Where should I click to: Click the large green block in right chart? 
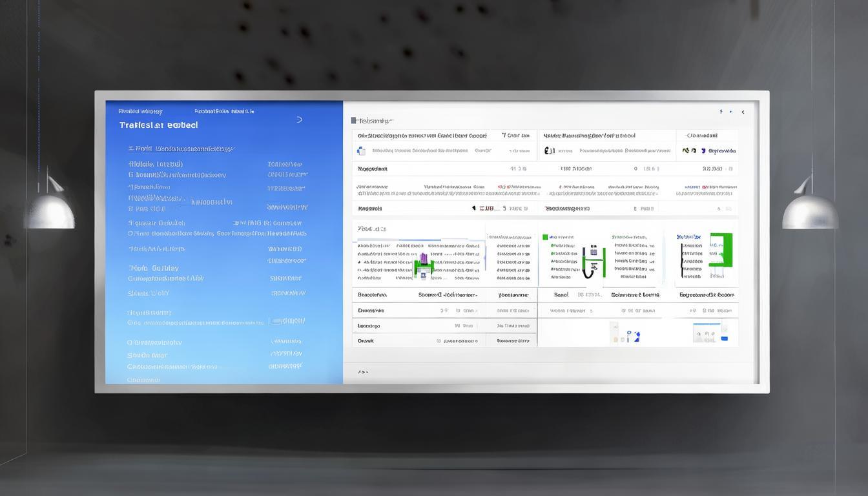(722, 250)
